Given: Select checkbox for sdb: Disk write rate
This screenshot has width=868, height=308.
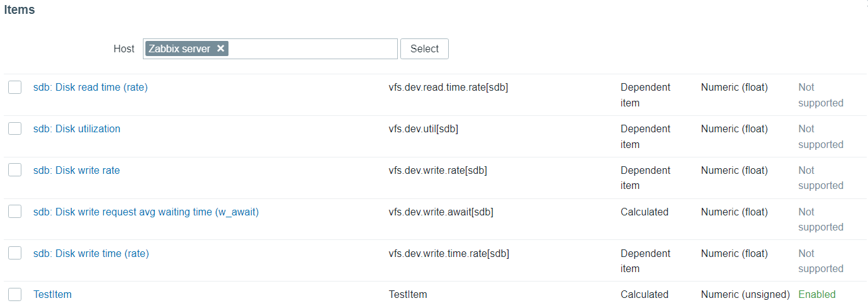Looking at the screenshot, I should [15, 171].
